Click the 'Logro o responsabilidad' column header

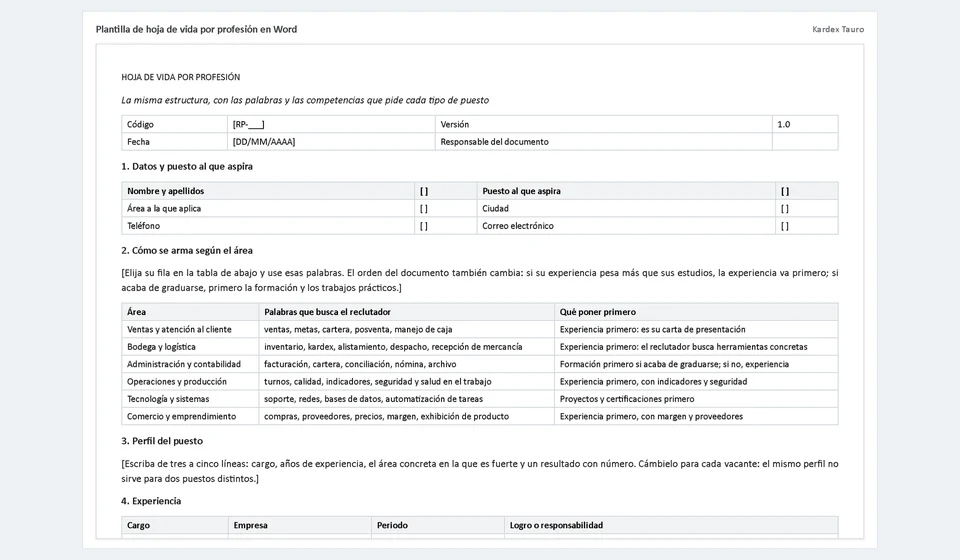672,525
